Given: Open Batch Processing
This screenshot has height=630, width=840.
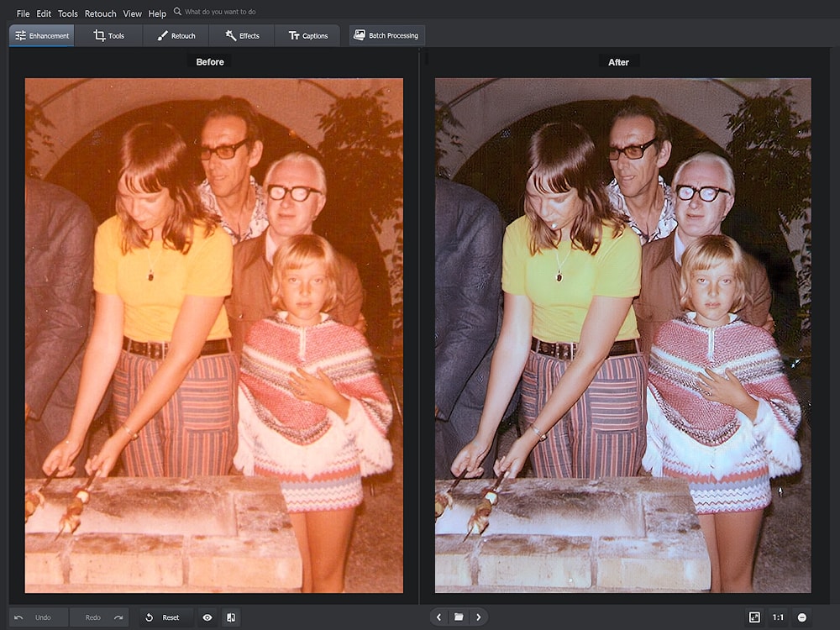Looking at the screenshot, I should tap(386, 35).
